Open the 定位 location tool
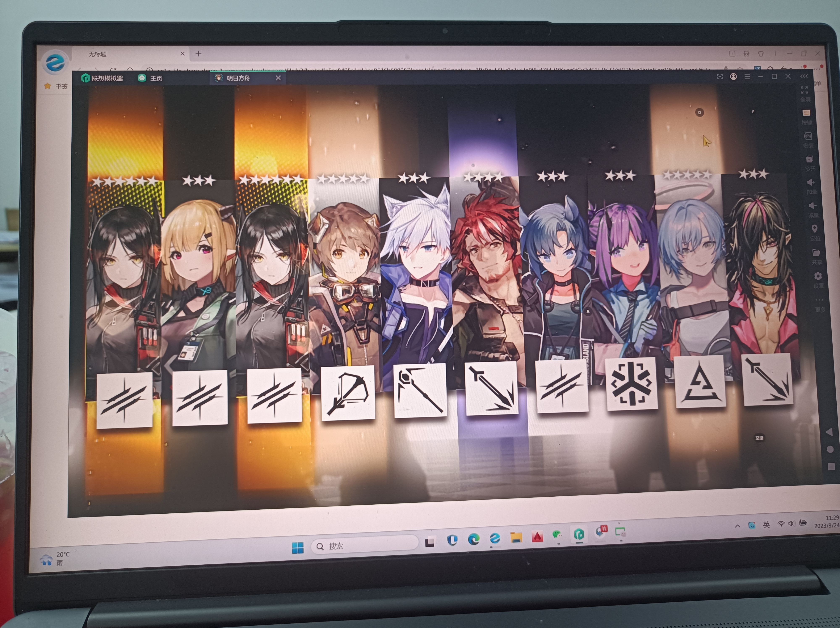This screenshot has width=840, height=628. 814,229
